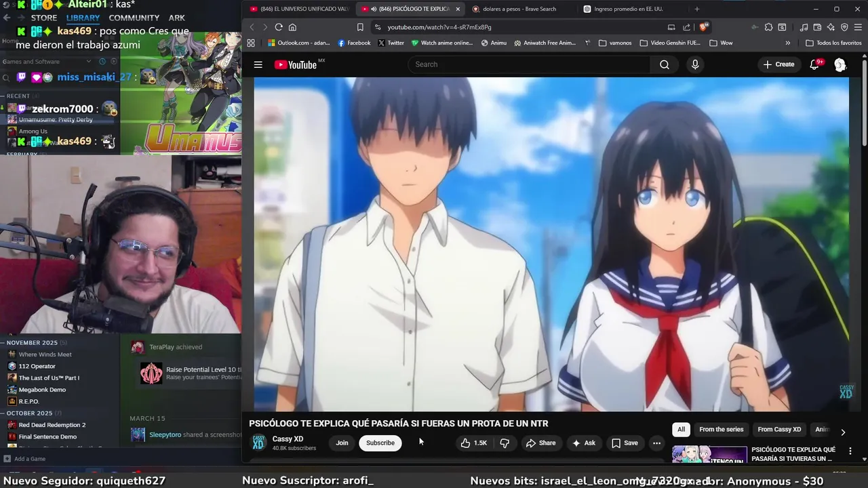Viewport: 868px width, 488px height.
Task: Open browser extensions puzzle icon
Action: (768, 27)
